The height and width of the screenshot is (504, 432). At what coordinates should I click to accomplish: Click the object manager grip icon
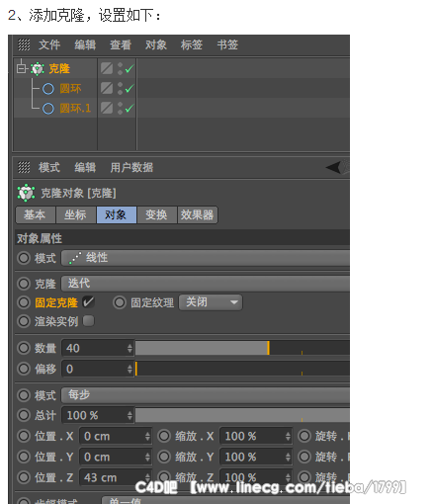24,44
